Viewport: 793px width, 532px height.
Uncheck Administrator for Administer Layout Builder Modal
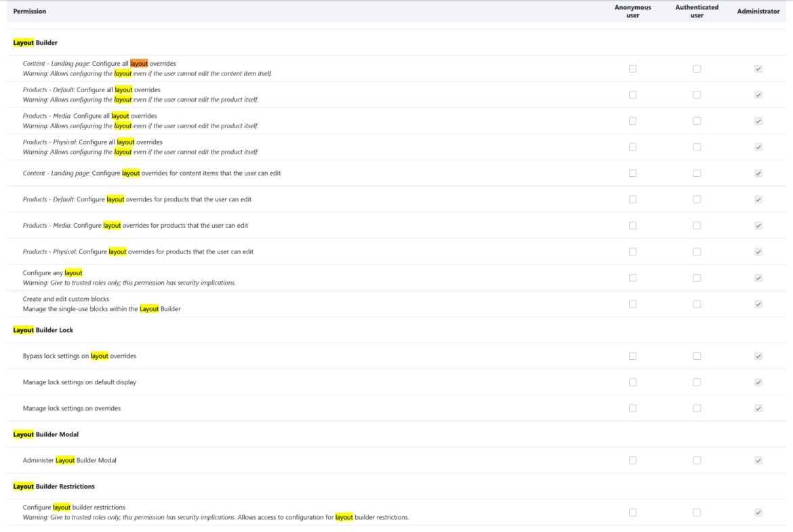point(758,461)
